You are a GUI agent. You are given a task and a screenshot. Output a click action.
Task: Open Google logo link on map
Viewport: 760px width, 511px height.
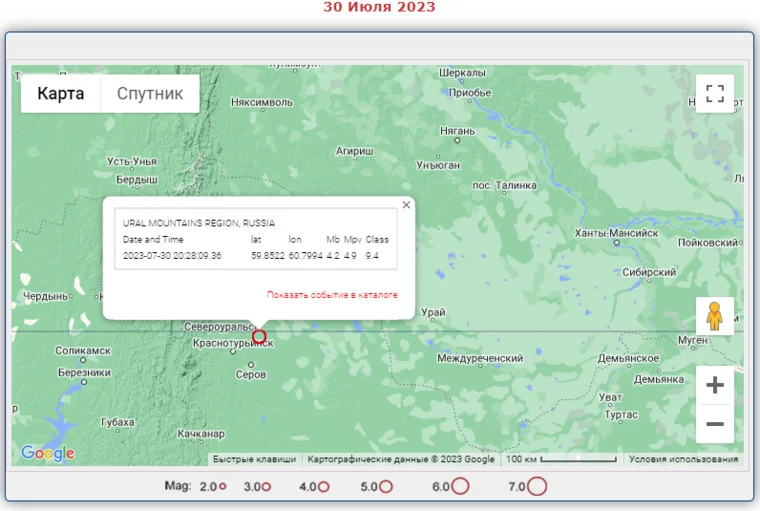[x=47, y=454]
